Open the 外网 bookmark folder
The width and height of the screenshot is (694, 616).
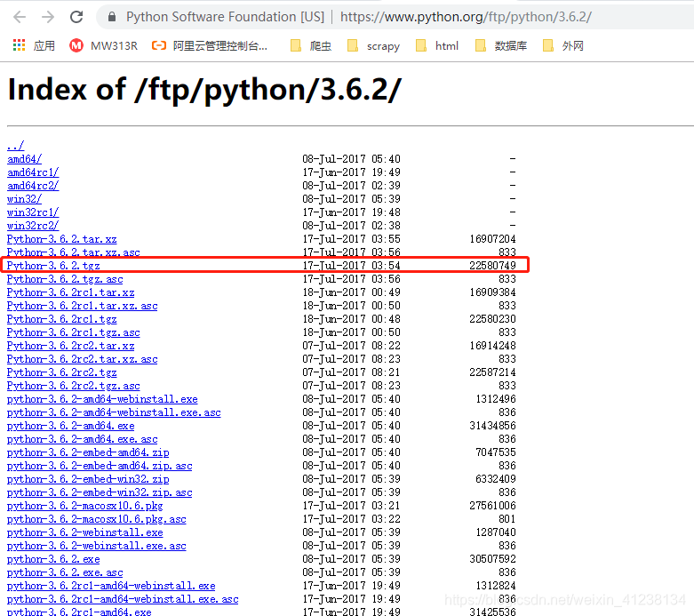563,45
